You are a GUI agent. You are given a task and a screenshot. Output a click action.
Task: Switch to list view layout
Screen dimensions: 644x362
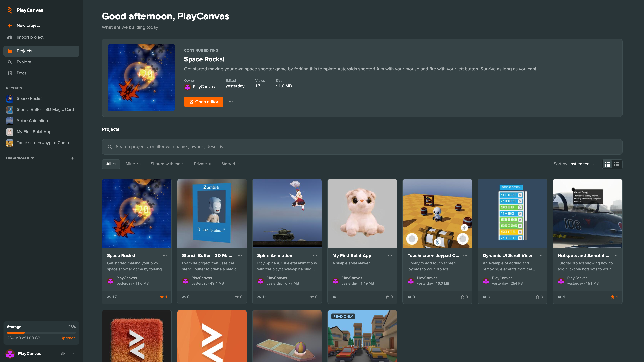[617, 164]
